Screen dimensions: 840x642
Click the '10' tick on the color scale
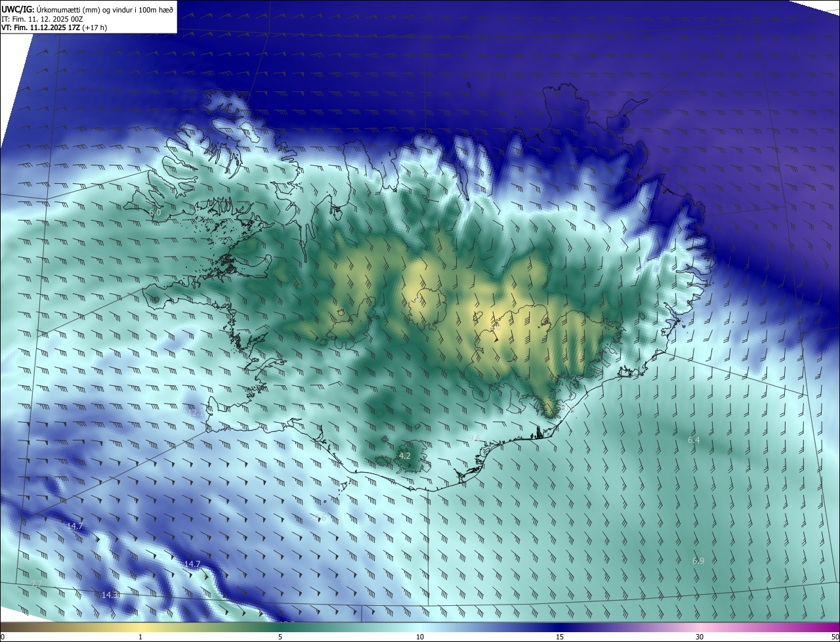click(420, 637)
